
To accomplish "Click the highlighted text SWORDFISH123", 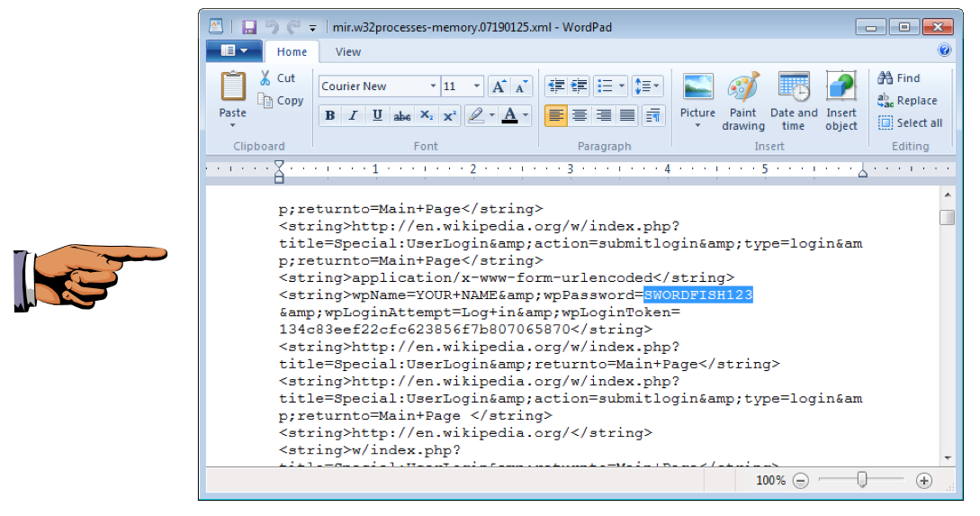I will pyautogui.click(x=698, y=295).
